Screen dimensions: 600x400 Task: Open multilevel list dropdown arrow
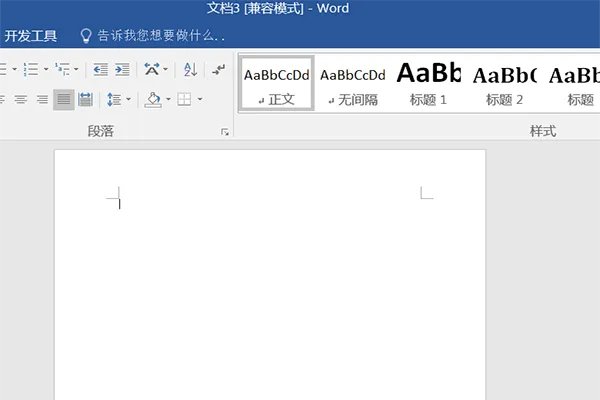tap(76, 69)
